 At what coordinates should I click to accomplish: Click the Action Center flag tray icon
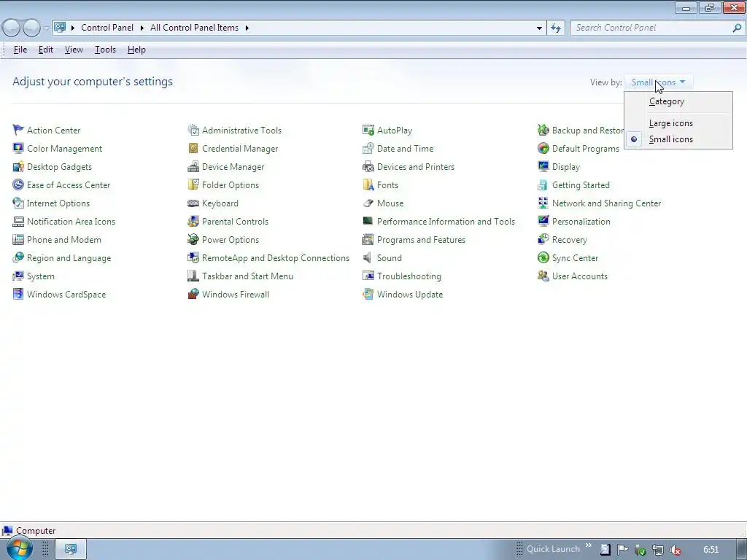coord(622,550)
